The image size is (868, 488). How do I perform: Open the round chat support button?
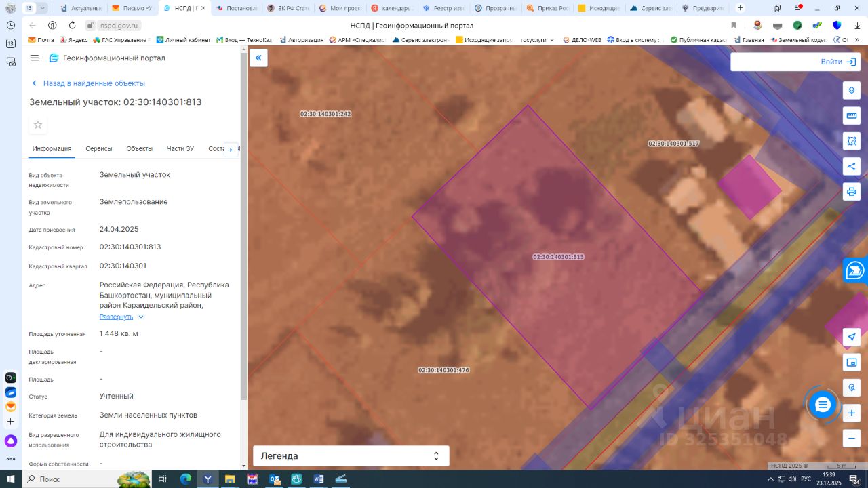coord(823,405)
